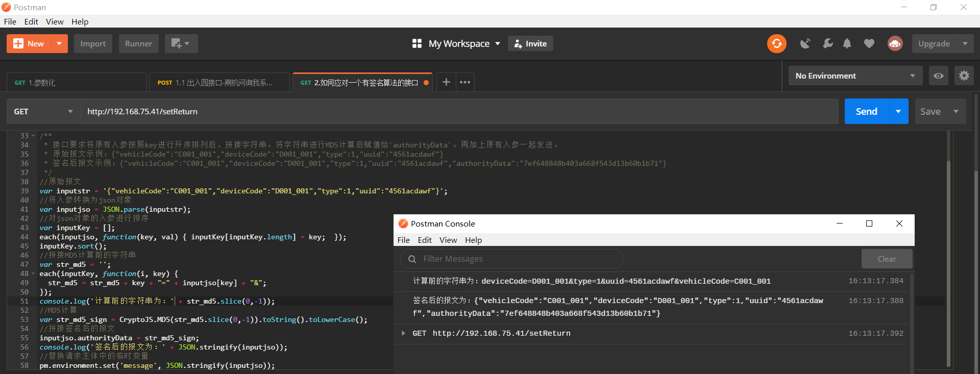Click the Filter Messages search field
The image size is (980, 374).
pyautogui.click(x=516, y=259)
